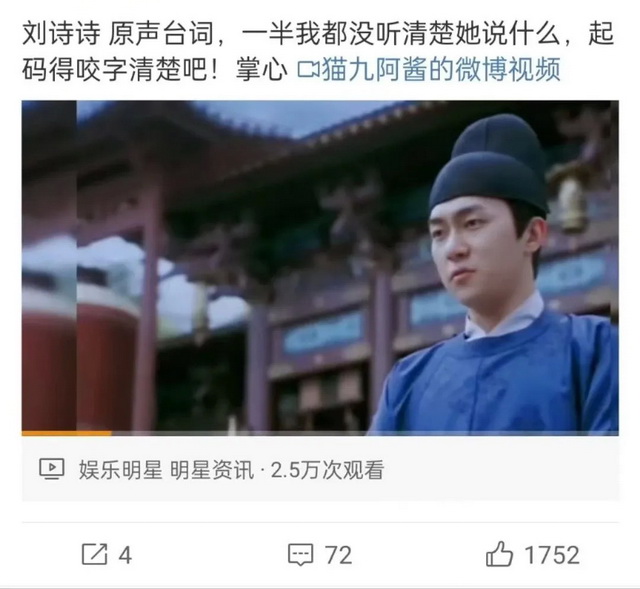This screenshot has width=640, height=589.
Task: Click the video camera icon in post text
Action: (308, 69)
